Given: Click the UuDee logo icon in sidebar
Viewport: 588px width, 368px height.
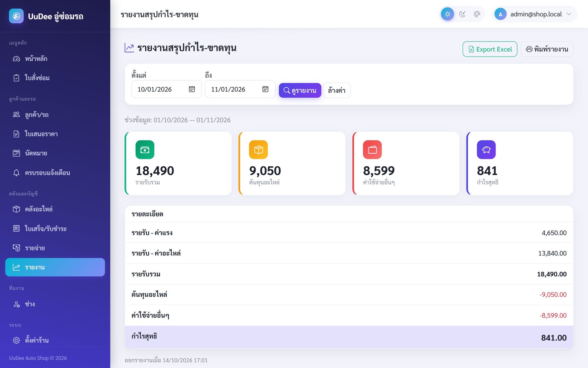Looking at the screenshot, I should click(x=16, y=16).
